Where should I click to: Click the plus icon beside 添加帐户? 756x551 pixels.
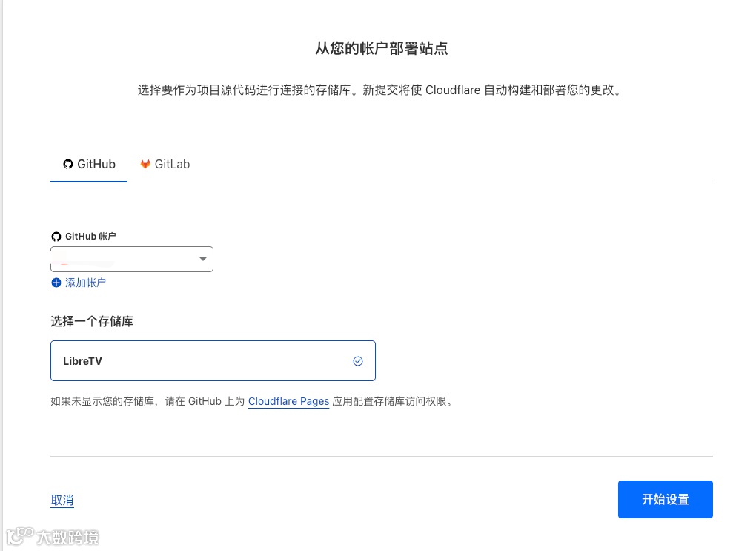pyautogui.click(x=56, y=283)
